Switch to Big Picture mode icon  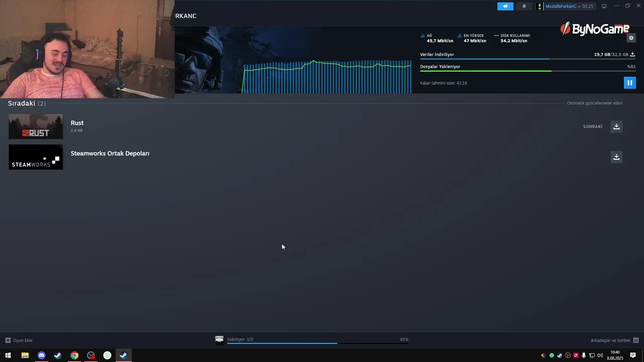click(604, 7)
